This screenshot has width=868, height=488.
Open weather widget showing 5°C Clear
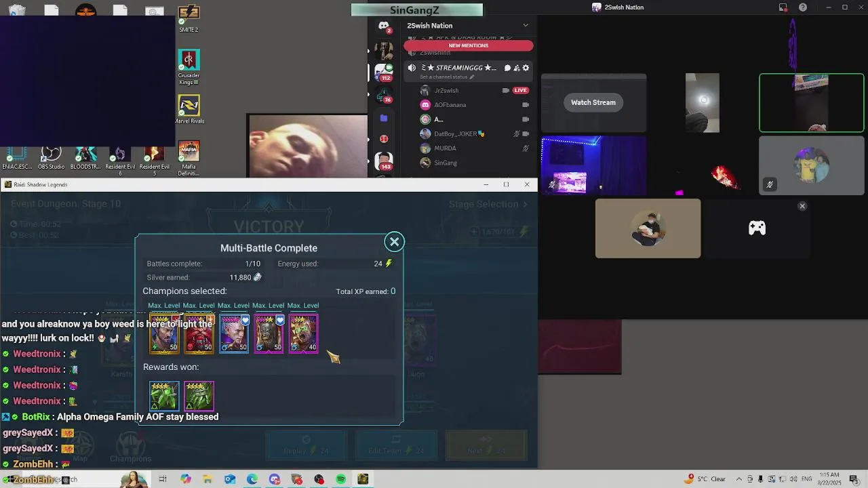click(705, 479)
